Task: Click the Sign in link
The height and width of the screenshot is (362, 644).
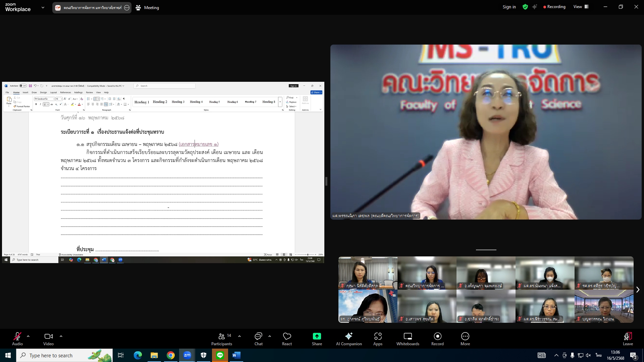Action: (x=509, y=7)
